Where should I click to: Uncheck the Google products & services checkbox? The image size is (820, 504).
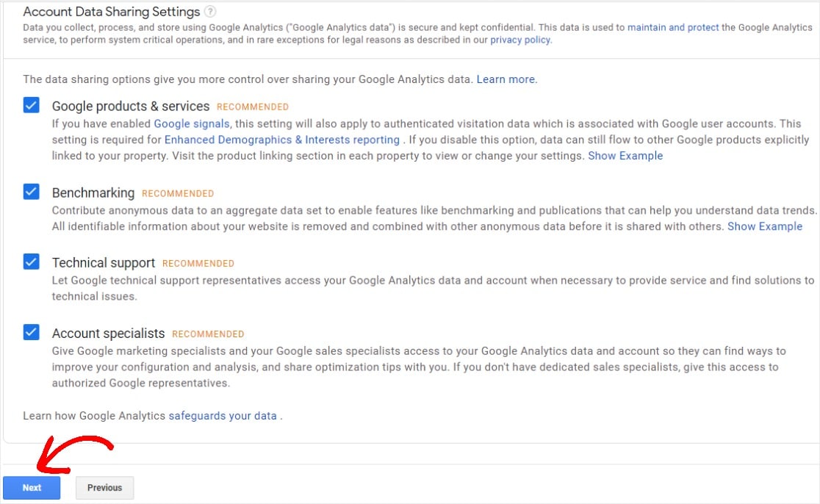tap(32, 105)
